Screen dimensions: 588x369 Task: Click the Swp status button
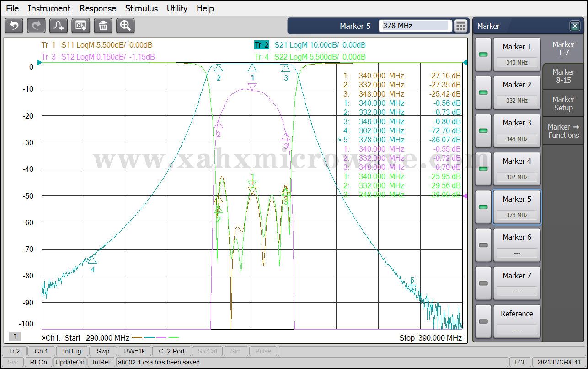point(103,351)
